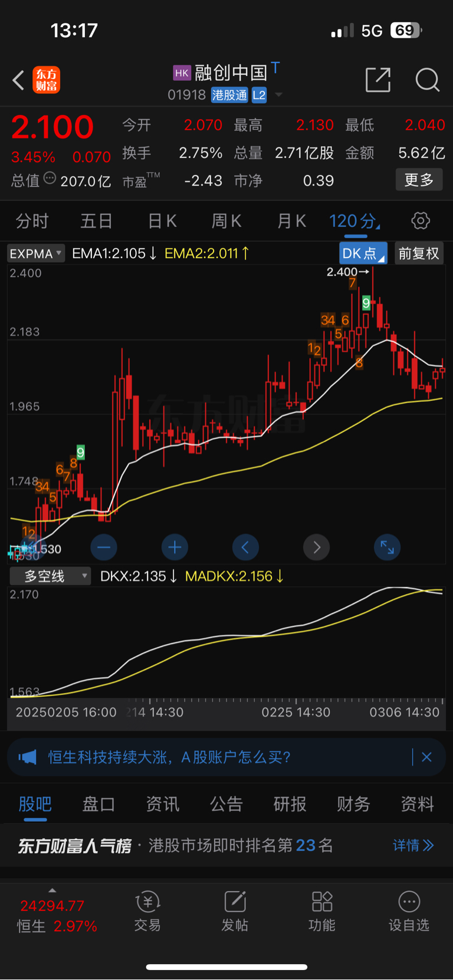Screen dimensions: 453x980
Task: Switch to 周K chart tab
Action: 226,221
